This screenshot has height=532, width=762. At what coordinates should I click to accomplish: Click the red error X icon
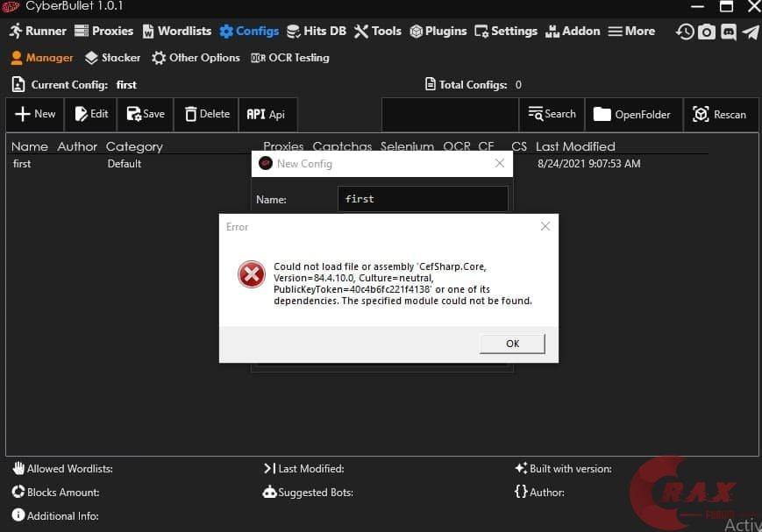252,274
